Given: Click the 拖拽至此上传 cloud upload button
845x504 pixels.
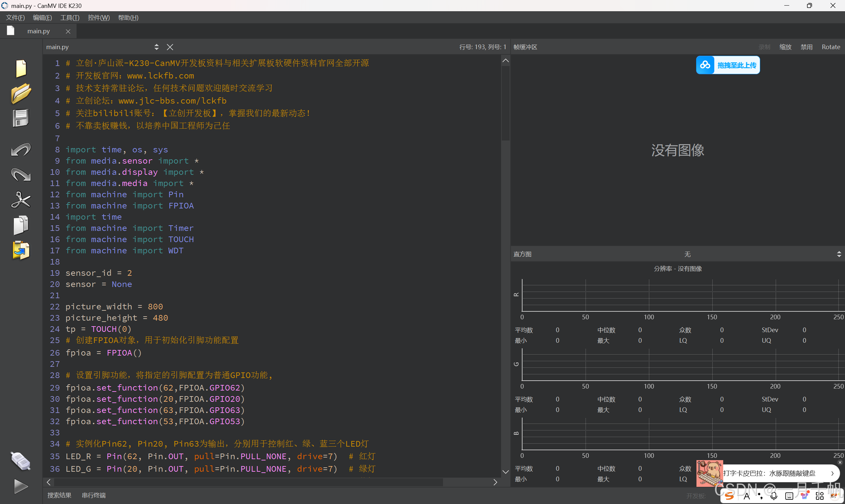Looking at the screenshot, I should (728, 65).
